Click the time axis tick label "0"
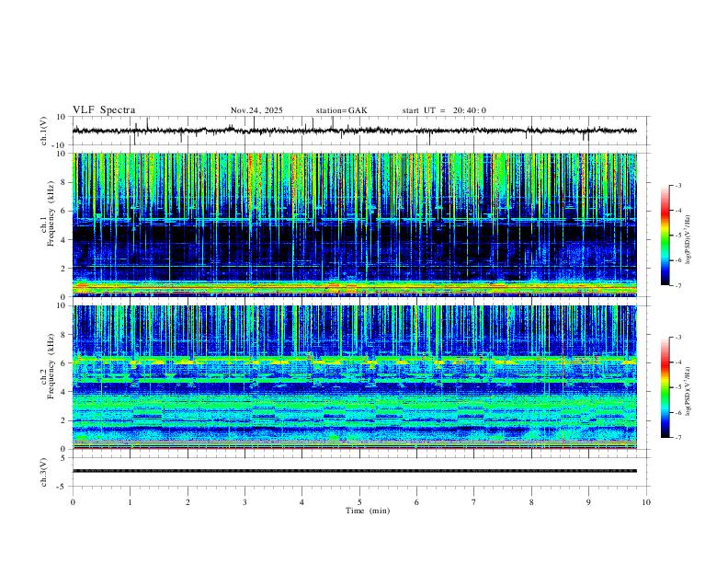The height and width of the screenshot is (563, 728). pyautogui.click(x=73, y=502)
